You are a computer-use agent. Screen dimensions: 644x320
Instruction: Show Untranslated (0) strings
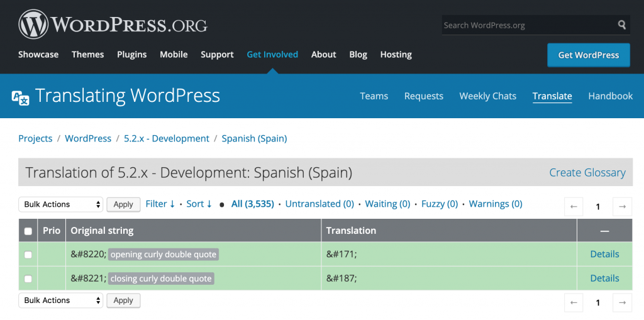coord(319,204)
